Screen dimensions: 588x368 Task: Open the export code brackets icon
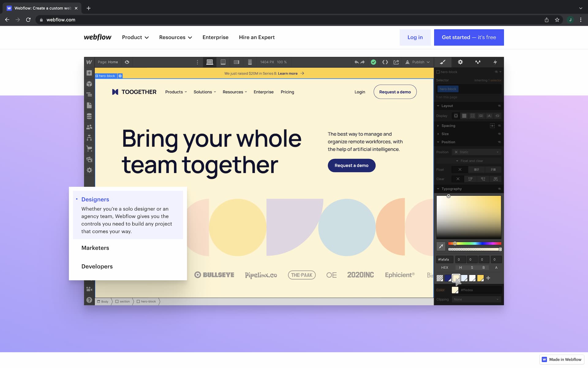pyautogui.click(x=385, y=62)
